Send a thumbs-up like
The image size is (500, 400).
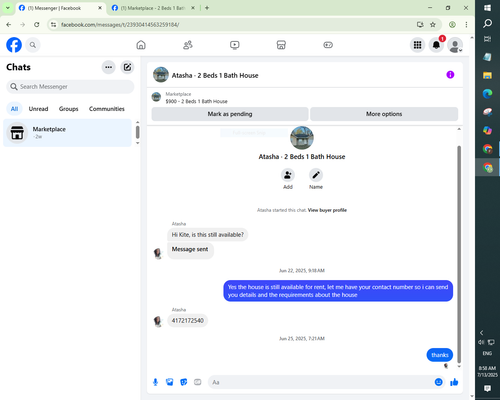(x=454, y=382)
